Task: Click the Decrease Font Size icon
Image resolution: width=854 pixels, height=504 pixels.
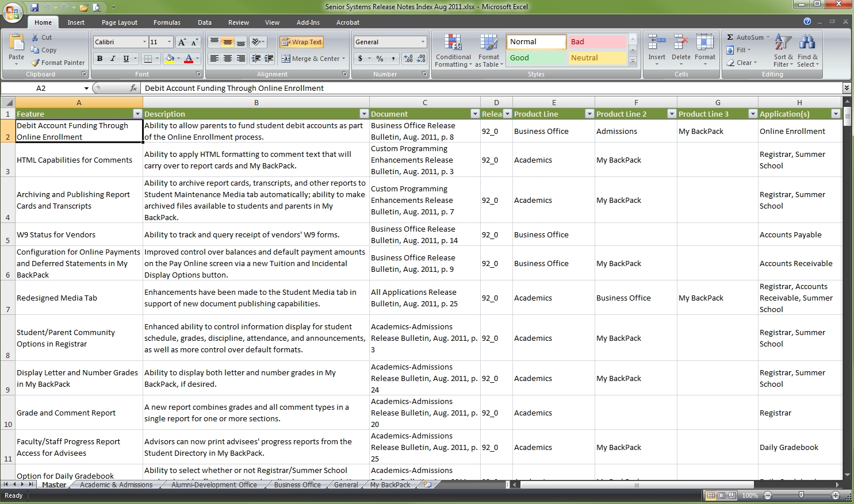Action: click(194, 42)
